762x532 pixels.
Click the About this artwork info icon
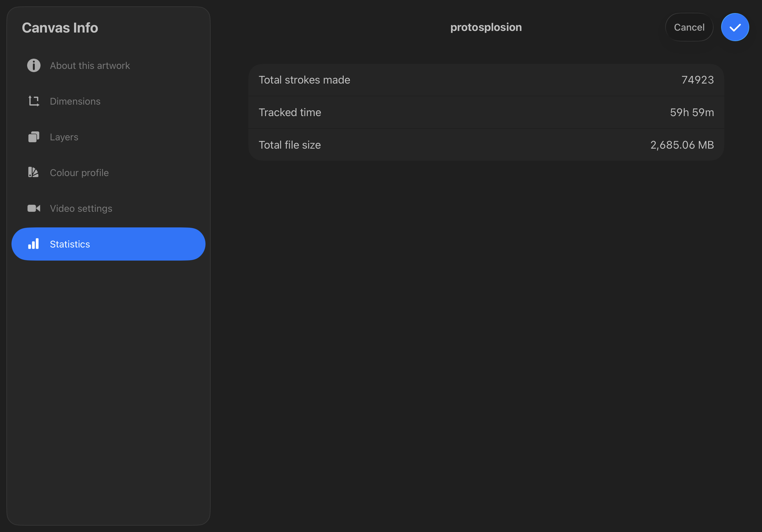coord(34,65)
